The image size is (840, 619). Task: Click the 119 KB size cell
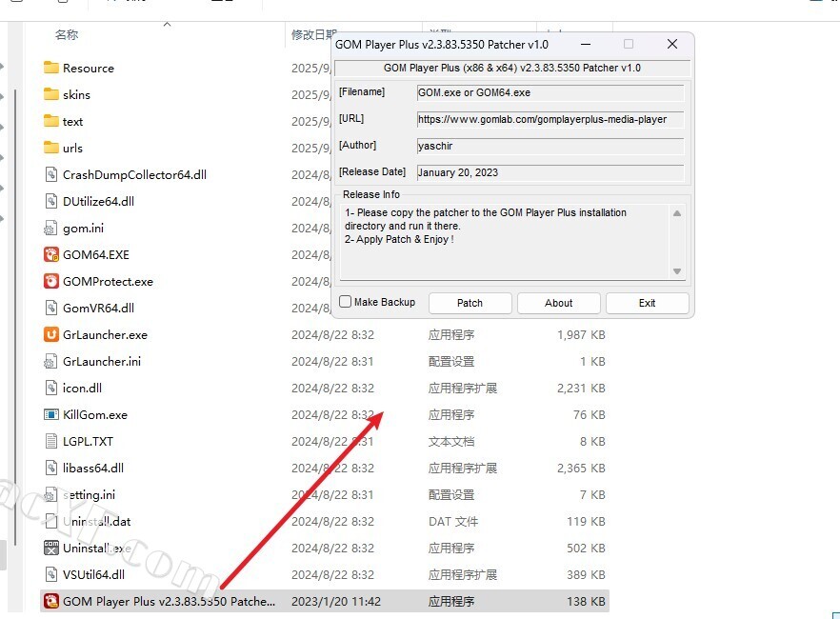[x=586, y=522]
